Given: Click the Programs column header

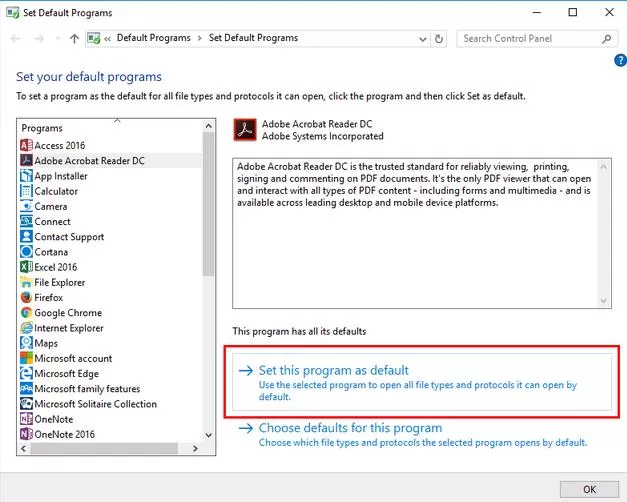Looking at the screenshot, I should 110,128.
